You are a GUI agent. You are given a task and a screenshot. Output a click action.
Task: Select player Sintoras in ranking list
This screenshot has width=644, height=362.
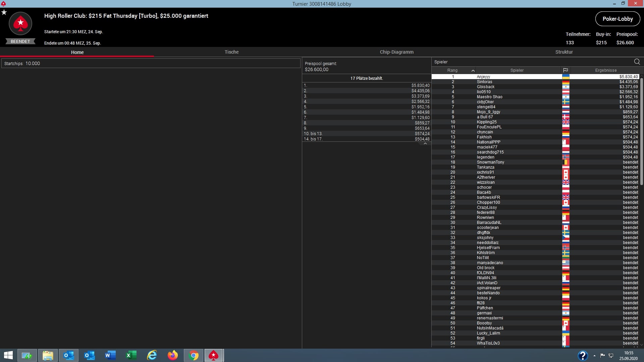point(484,82)
